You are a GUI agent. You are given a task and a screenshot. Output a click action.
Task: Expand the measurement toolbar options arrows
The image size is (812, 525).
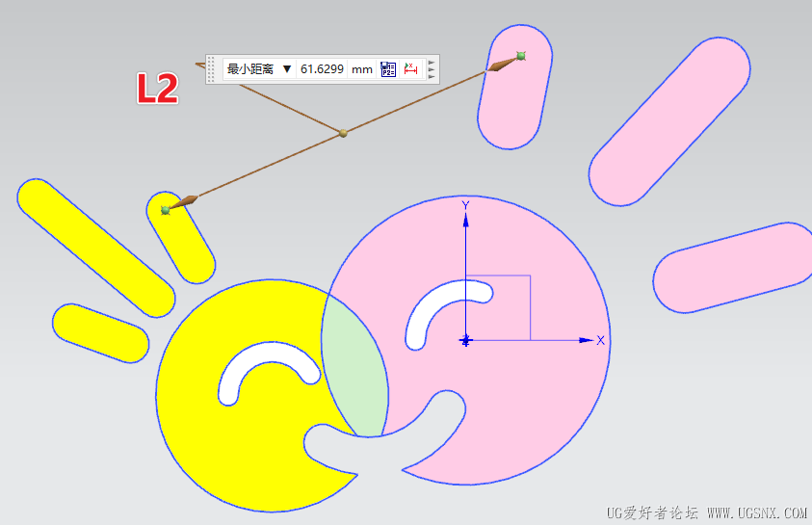coord(432,69)
